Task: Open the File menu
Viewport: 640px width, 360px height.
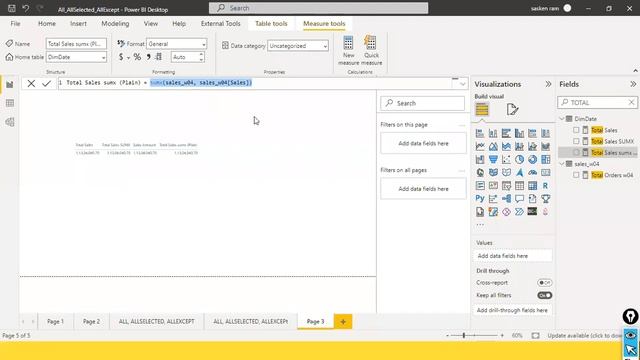Action: 15,24
